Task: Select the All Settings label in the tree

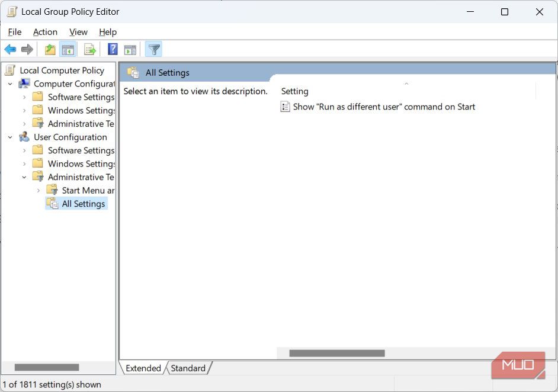Action: point(84,204)
